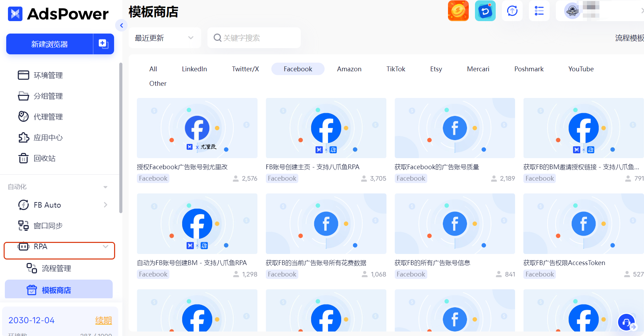Open template FB账号创建主页 thumbnail
Viewport: 644px width, 336px height.
point(326,128)
